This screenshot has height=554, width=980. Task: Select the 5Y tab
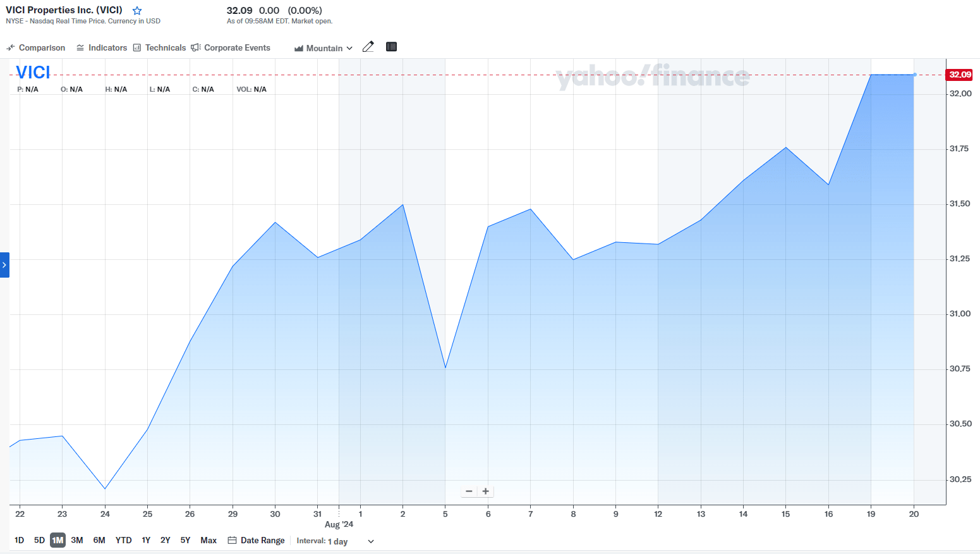185,540
